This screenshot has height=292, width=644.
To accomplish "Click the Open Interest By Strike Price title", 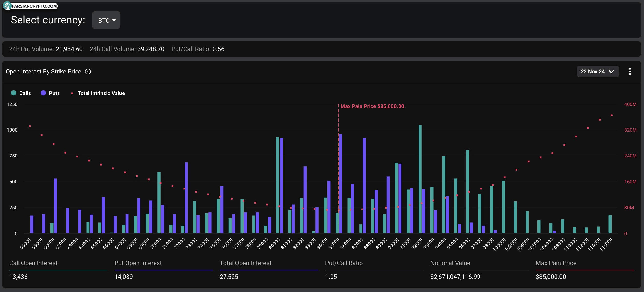I will (x=43, y=72).
